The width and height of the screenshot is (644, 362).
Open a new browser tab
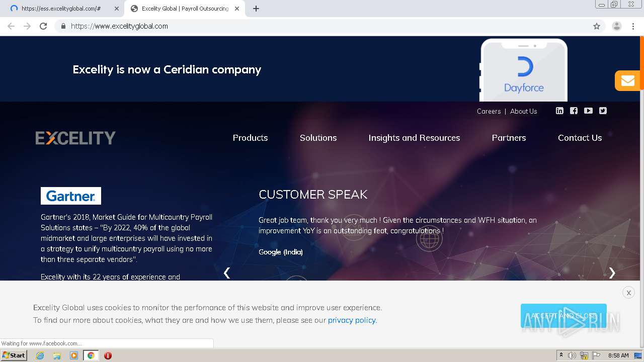pyautogui.click(x=256, y=9)
